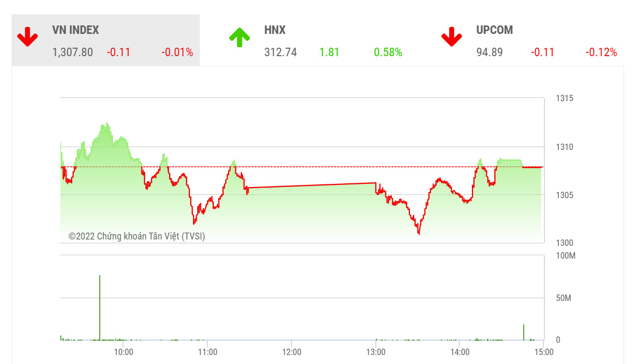
Task: Click the 13:00 time axis label
Action: [376, 352]
